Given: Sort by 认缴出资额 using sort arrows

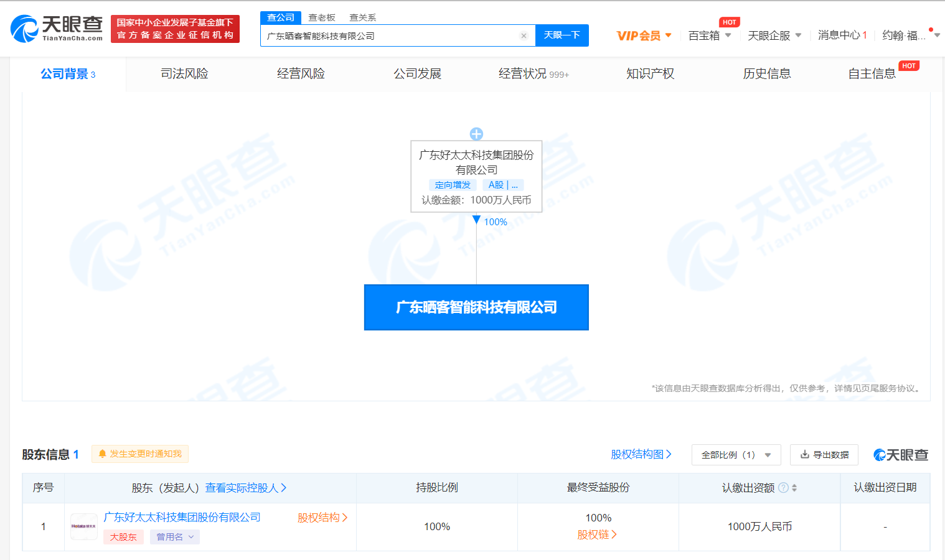Looking at the screenshot, I should [x=794, y=488].
